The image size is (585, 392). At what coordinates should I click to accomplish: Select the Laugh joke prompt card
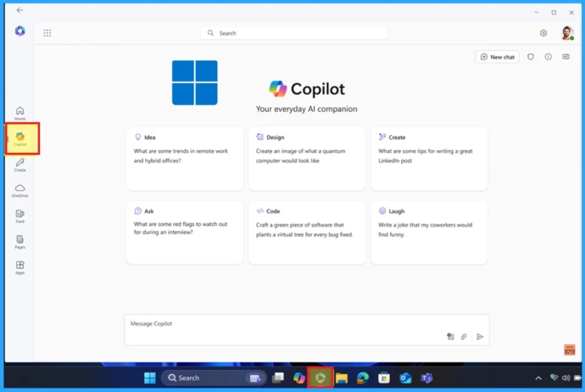click(429, 232)
